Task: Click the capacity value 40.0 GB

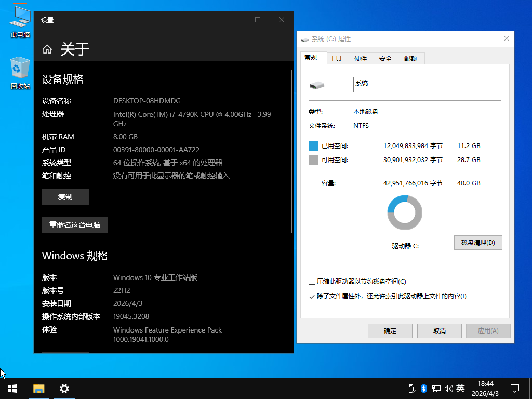Action: 469,183
